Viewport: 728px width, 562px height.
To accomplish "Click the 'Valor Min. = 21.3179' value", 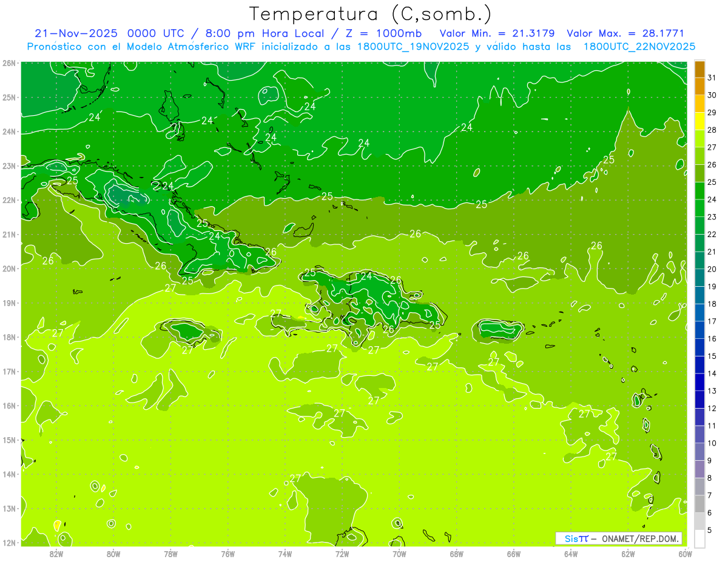I will [497, 33].
